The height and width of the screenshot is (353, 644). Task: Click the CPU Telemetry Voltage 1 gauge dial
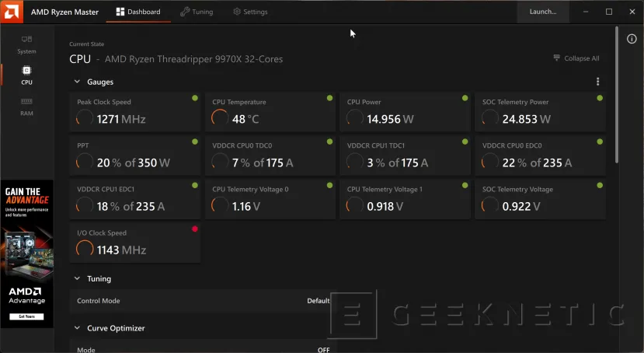pyautogui.click(x=355, y=205)
